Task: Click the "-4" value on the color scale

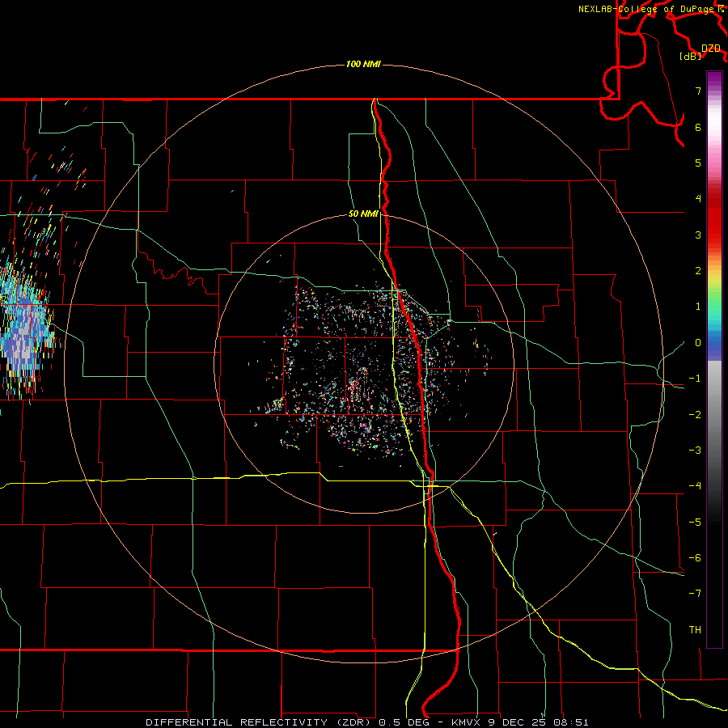Action: (695, 486)
